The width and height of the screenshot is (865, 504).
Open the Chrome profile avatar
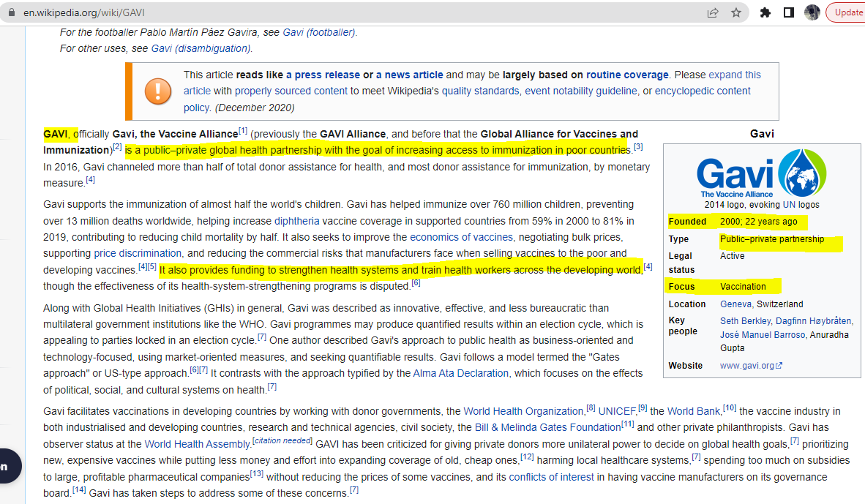click(x=812, y=12)
